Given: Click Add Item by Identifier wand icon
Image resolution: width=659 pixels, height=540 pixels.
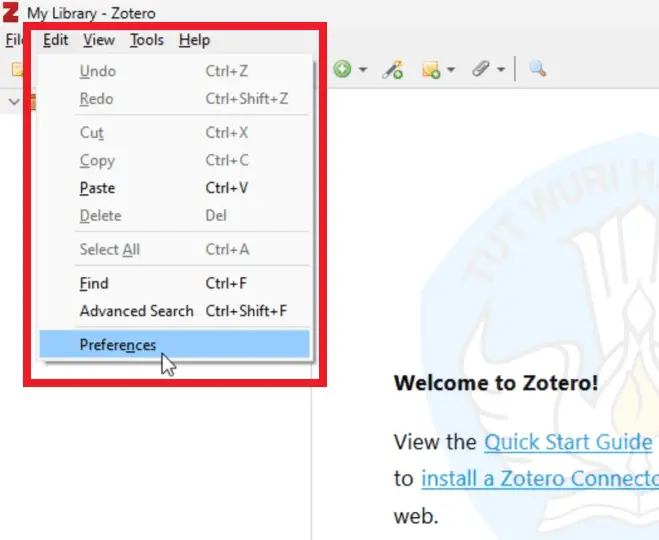Looking at the screenshot, I should [393, 69].
